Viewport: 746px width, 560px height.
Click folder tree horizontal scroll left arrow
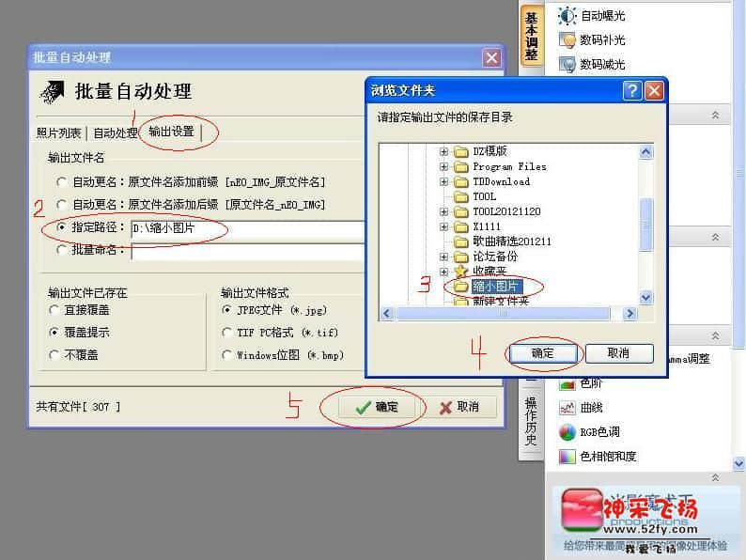pos(387,314)
